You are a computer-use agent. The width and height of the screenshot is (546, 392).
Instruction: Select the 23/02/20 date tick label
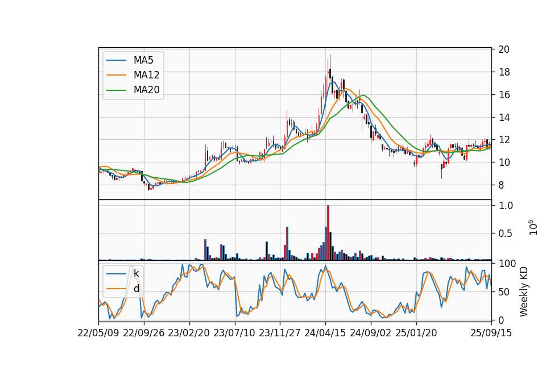[x=189, y=333]
